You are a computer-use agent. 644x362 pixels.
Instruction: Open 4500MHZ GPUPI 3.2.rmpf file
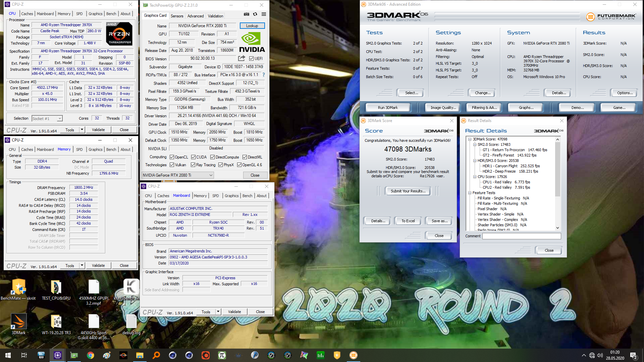[x=94, y=292]
